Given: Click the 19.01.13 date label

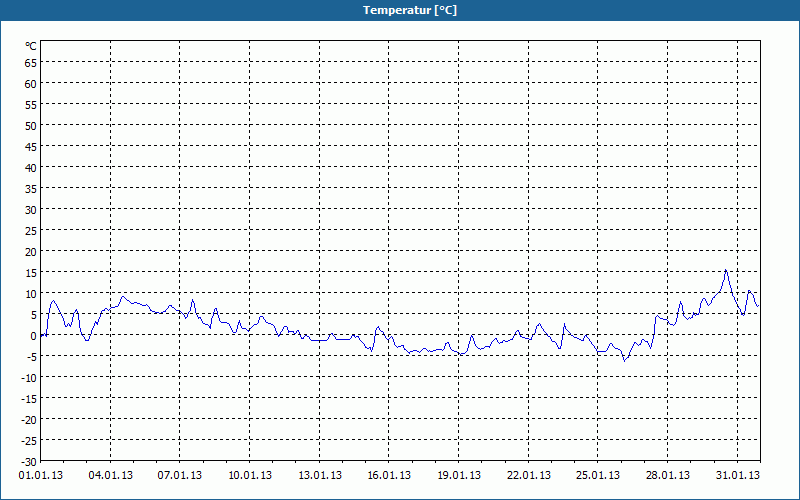Looking at the screenshot, I should 459,475.
